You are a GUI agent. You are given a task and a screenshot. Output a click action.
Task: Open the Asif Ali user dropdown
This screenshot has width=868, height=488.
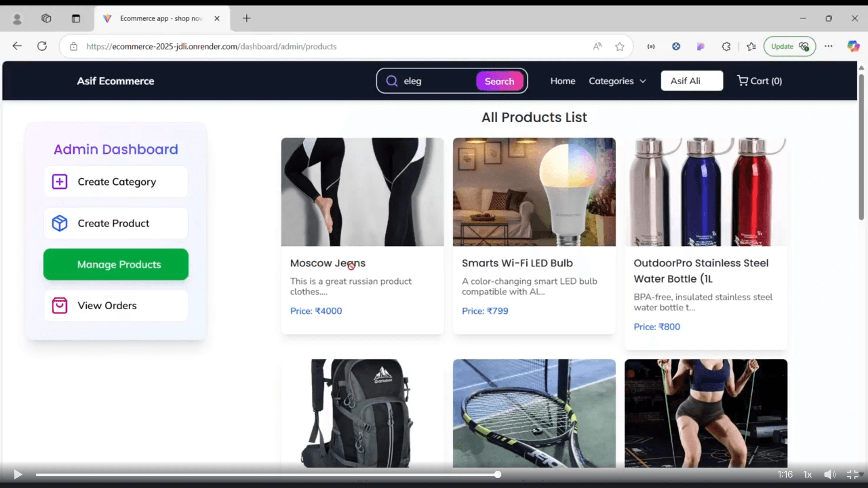[692, 81]
